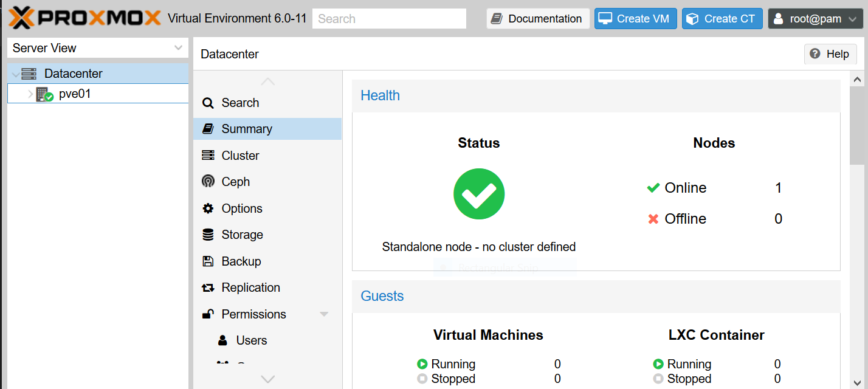Image resolution: width=868 pixels, height=389 pixels.
Task: Click the Ceph logo icon
Action: pyautogui.click(x=208, y=182)
